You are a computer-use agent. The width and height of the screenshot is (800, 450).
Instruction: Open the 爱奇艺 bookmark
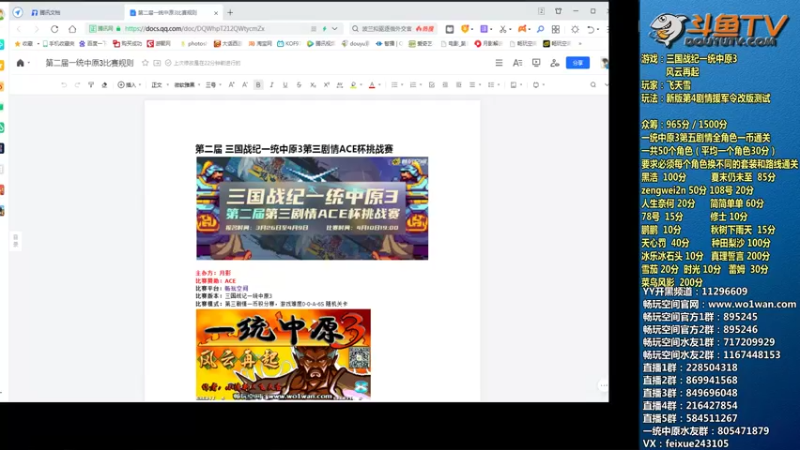click(x=421, y=44)
